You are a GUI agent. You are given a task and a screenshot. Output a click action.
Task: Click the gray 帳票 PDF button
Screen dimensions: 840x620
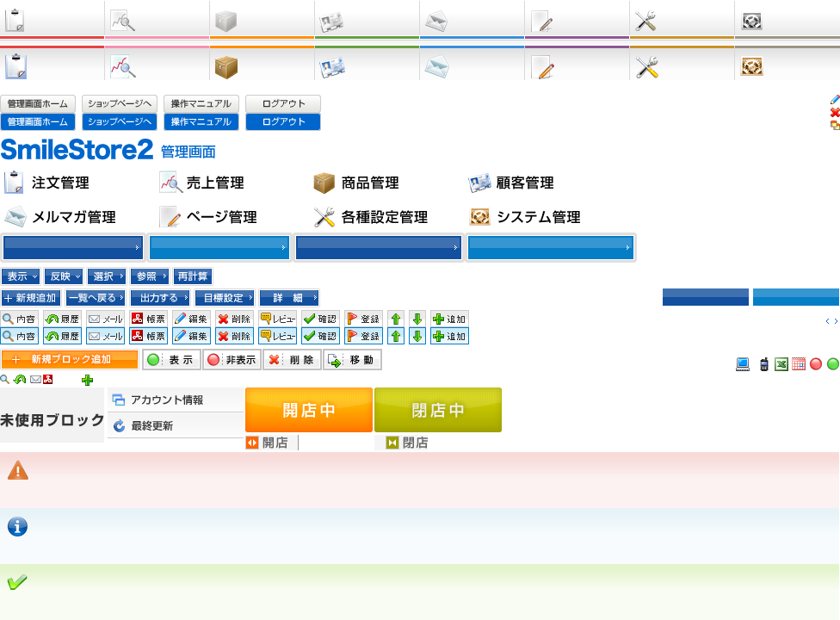click(x=148, y=319)
